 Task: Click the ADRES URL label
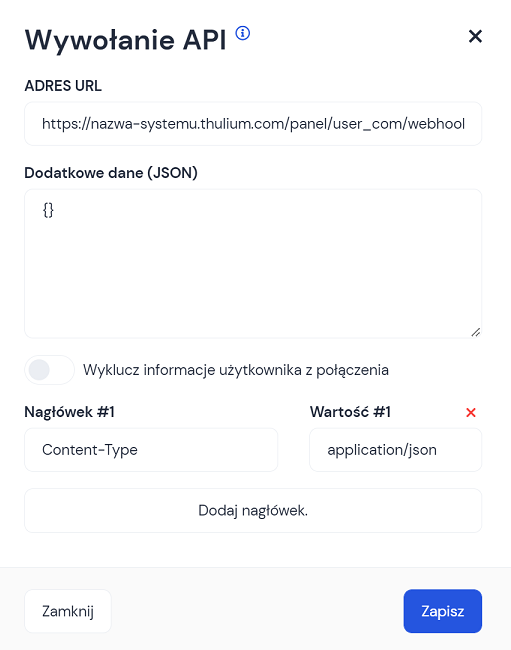pyautogui.click(x=63, y=86)
